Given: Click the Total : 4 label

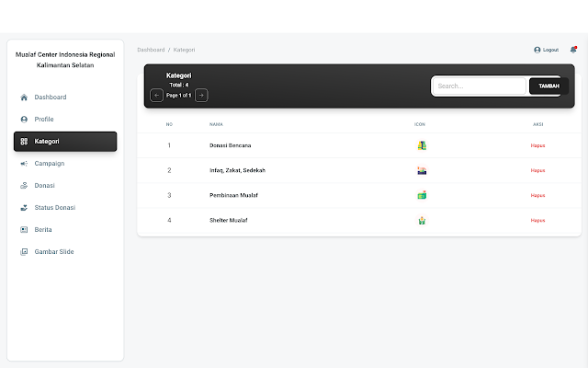Looking at the screenshot, I should [179, 85].
